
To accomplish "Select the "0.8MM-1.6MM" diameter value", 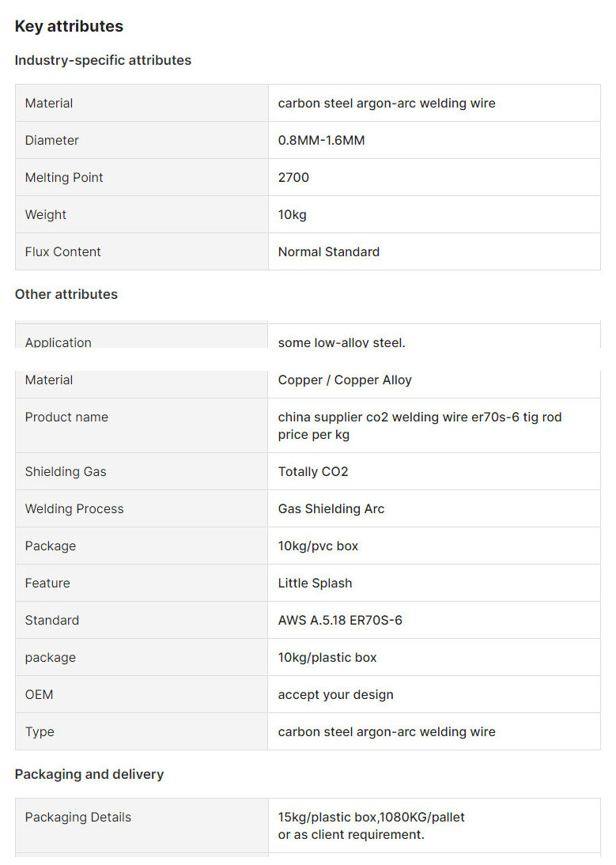I will coord(321,140).
